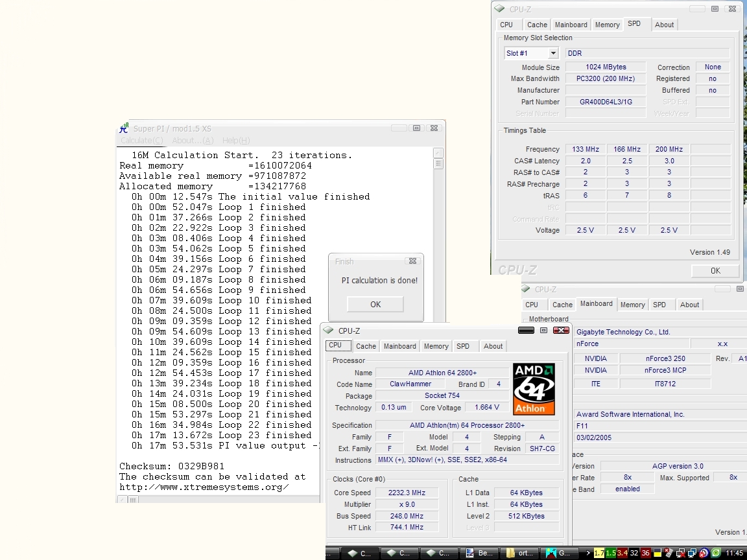Close the Finish dialog with X

coord(412,261)
